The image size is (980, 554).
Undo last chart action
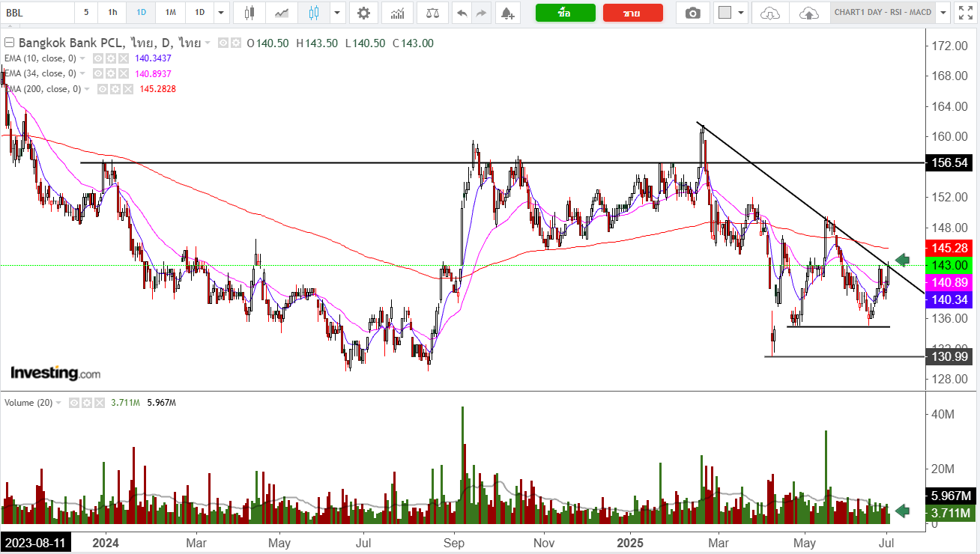[462, 13]
